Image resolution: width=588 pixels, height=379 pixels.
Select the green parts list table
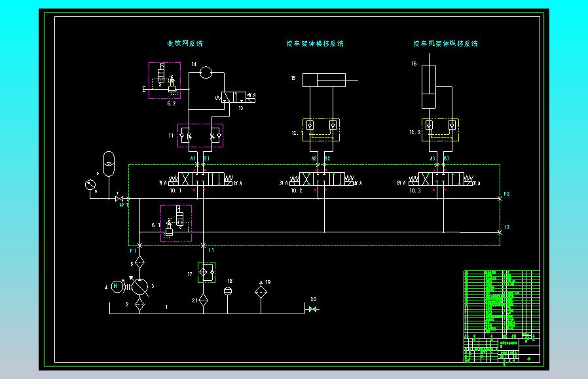[x=502, y=302]
